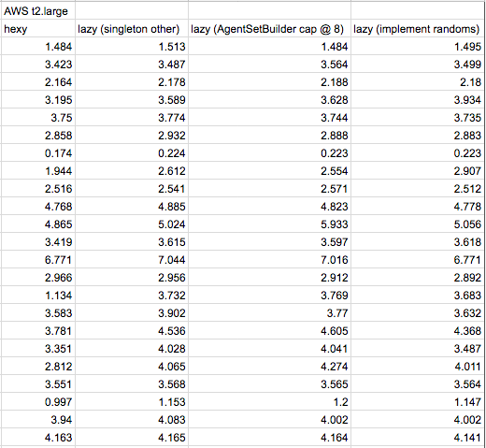Click the cell showing 4.865
486x448 pixels.
[38, 224]
